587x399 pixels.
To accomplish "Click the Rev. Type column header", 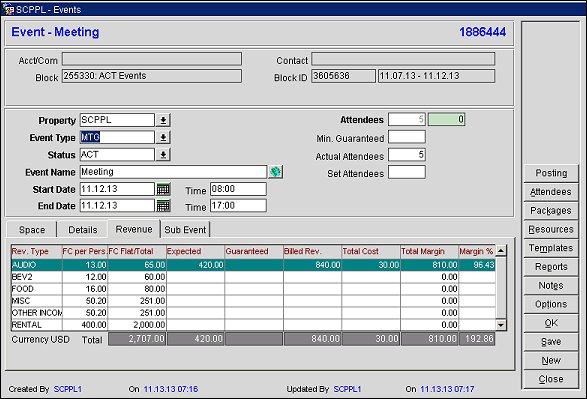I will click(x=37, y=252).
